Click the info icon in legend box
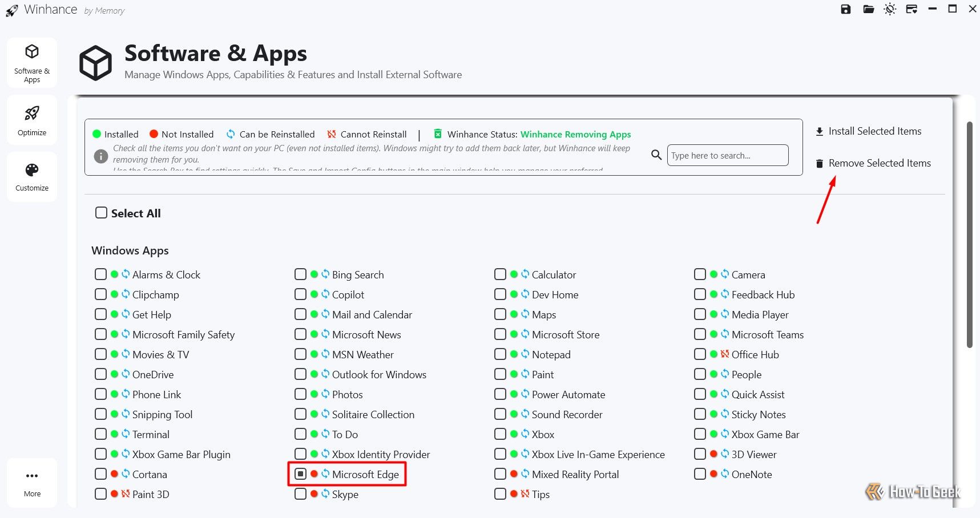Viewport: 980px width, 518px height. tap(100, 156)
